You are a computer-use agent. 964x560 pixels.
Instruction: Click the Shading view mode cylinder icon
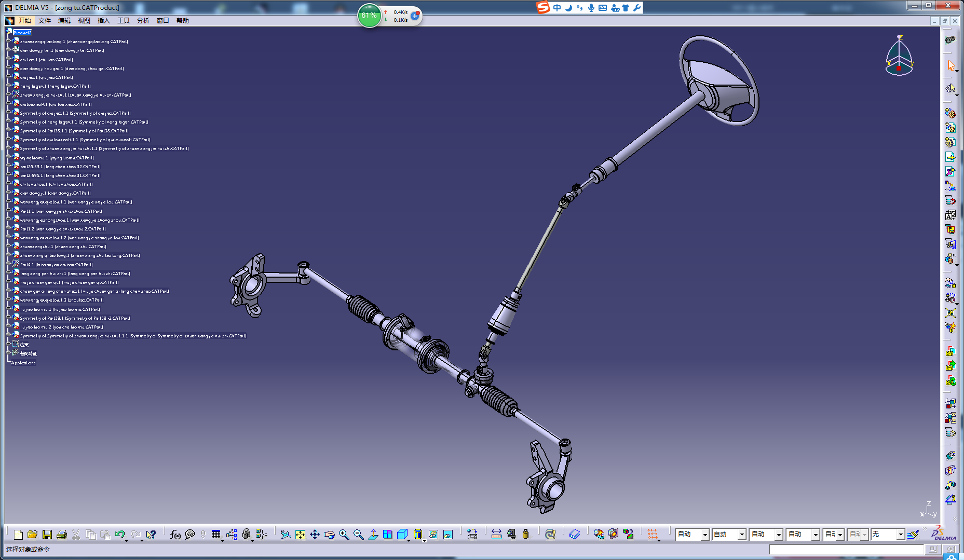coord(417,534)
